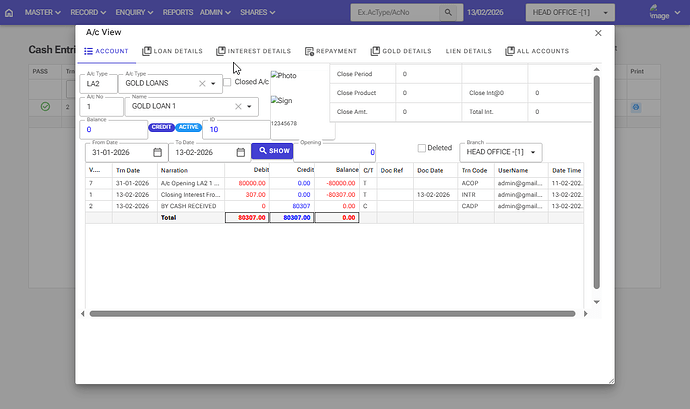Enable the Deleted checkbox
This screenshot has width=690, height=409.
pos(420,148)
